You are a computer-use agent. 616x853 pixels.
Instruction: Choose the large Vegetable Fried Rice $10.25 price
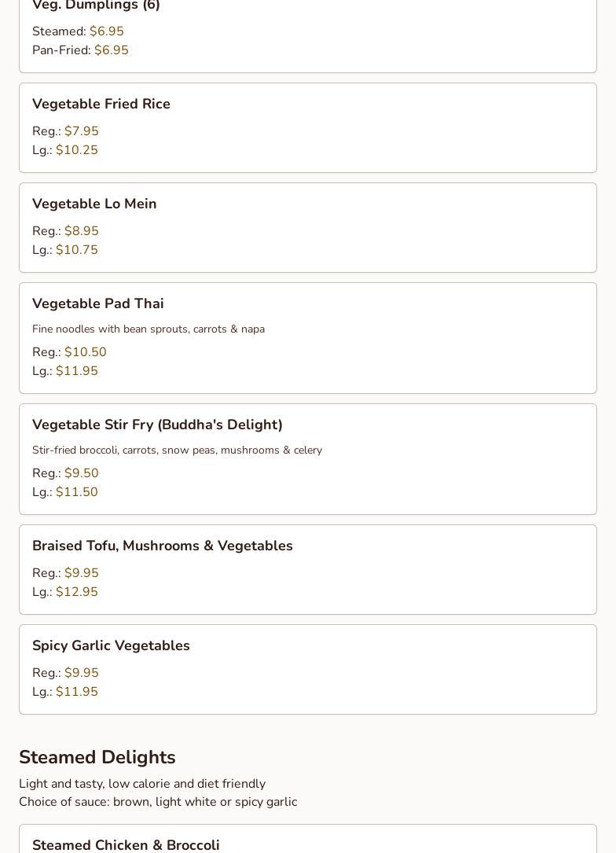pyautogui.click(x=77, y=150)
